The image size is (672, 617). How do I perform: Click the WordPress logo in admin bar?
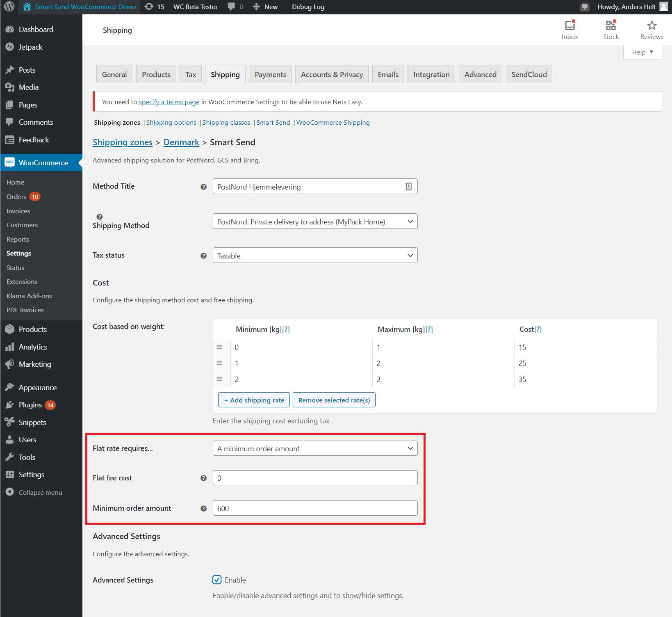9,7
